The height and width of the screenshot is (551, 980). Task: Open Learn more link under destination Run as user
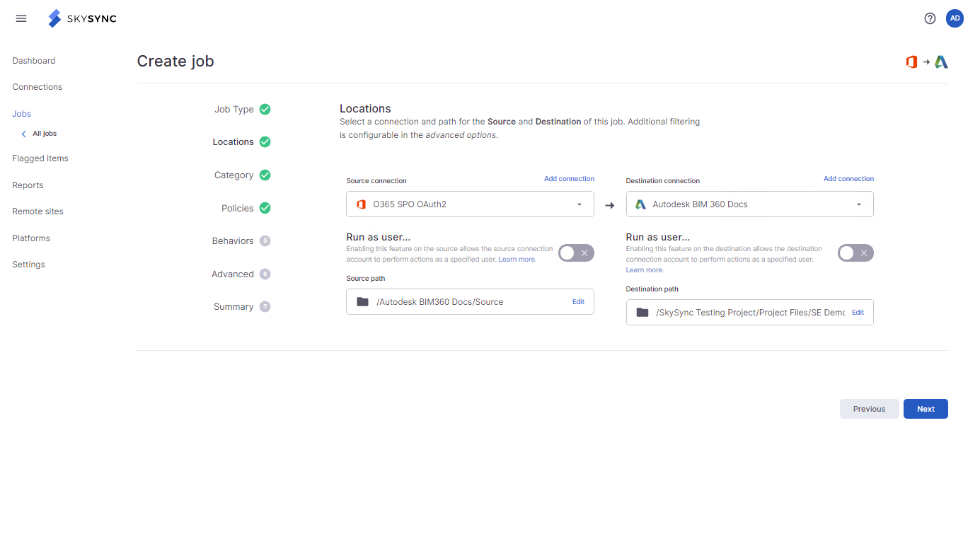point(645,270)
